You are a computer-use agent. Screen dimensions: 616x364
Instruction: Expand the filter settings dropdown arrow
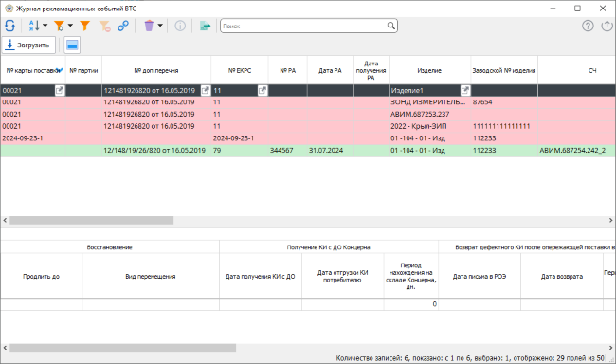click(x=70, y=26)
